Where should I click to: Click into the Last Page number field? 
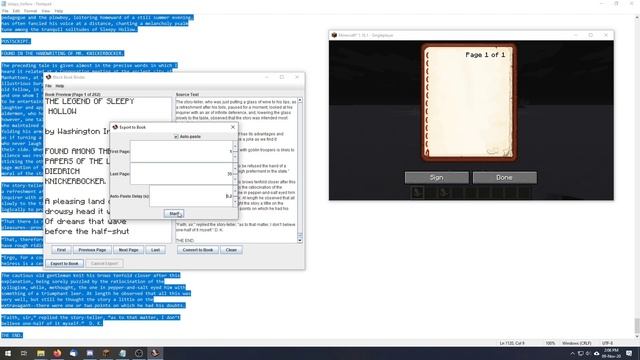(x=181, y=174)
